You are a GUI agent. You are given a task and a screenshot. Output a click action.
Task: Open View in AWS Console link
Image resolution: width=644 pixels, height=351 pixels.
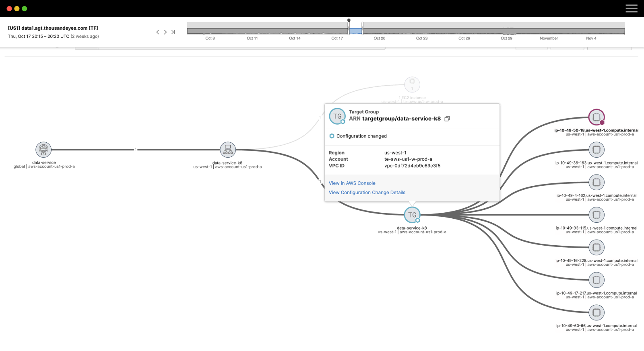(x=352, y=183)
